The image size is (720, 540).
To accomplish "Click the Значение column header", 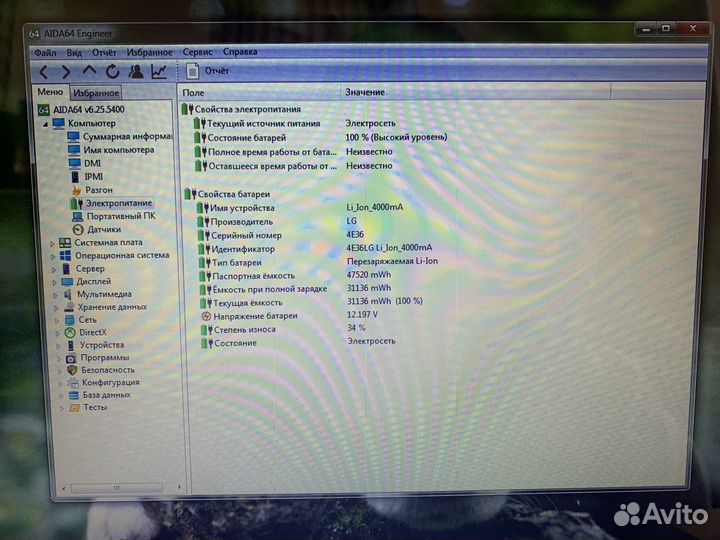I will (x=476, y=92).
